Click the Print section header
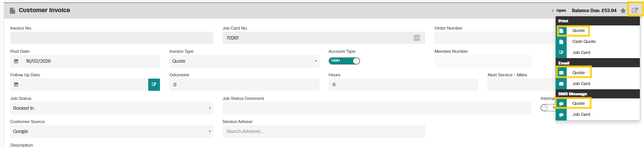The width and height of the screenshot is (644, 147). [x=598, y=21]
